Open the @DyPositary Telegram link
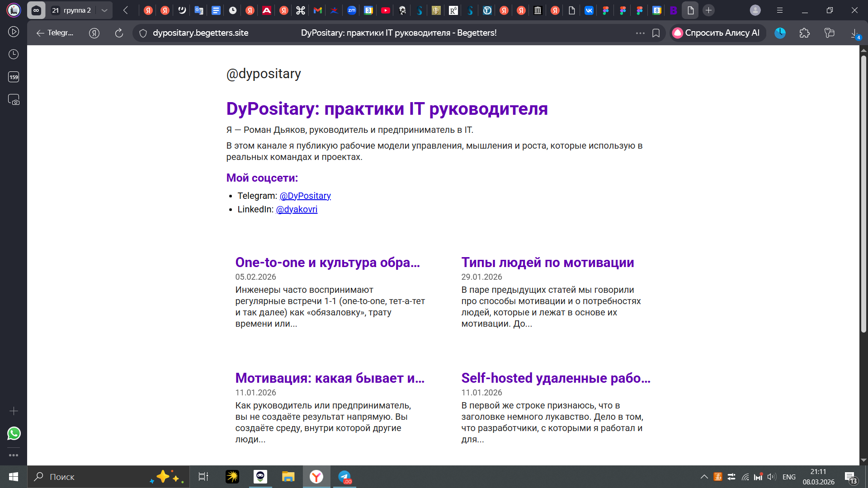Screen dimensions: 868x488 pos(305,196)
